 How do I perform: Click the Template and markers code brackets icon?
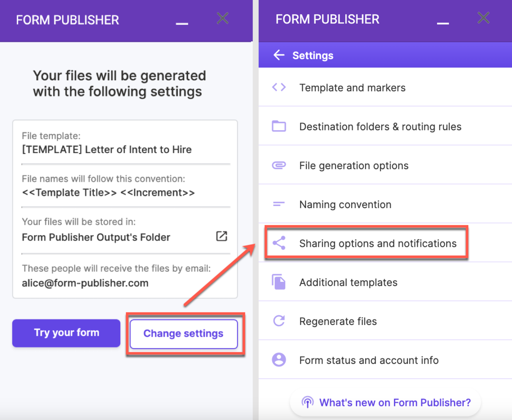tap(279, 88)
